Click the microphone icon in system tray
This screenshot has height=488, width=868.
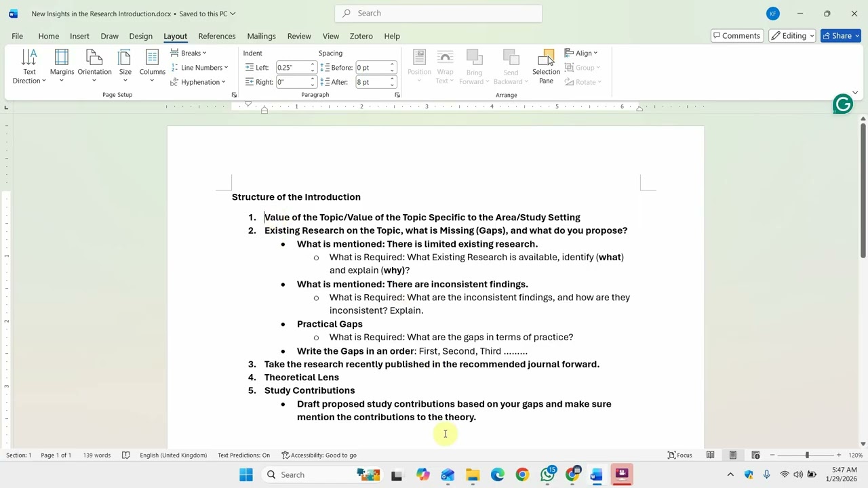[766, 474]
